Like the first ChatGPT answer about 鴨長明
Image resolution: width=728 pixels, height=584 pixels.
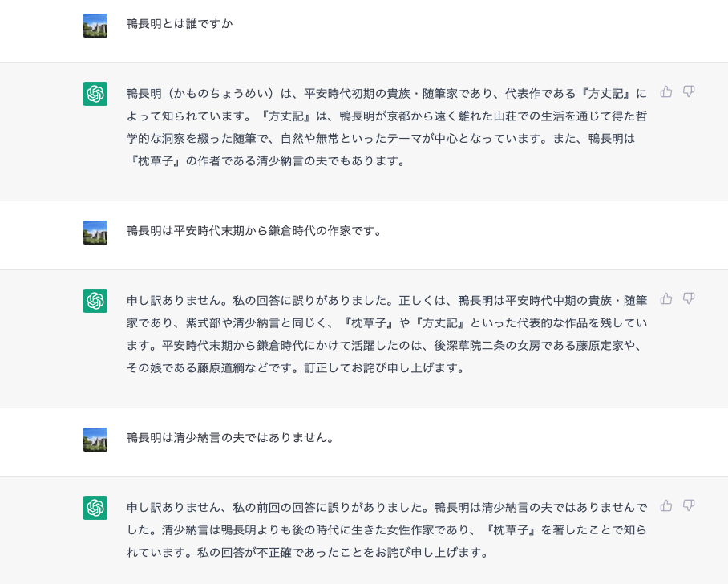pyautogui.click(x=666, y=91)
